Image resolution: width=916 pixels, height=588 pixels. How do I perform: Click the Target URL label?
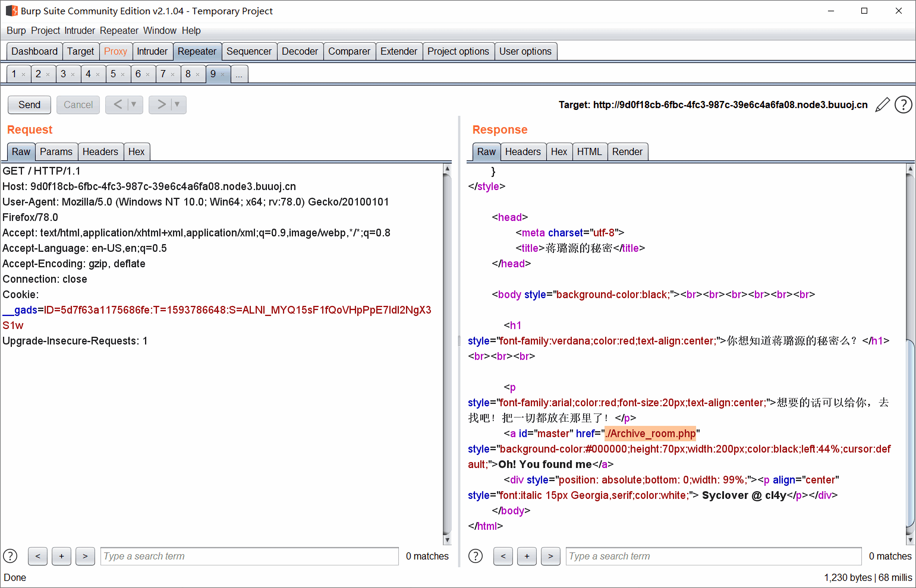click(x=713, y=105)
